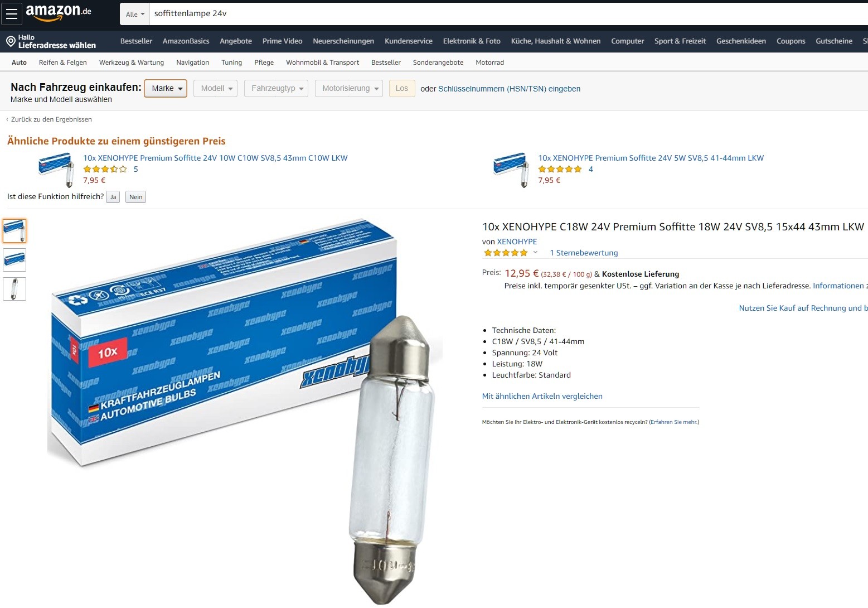Click the delivery address location pin icon

(x=11, y=41)
